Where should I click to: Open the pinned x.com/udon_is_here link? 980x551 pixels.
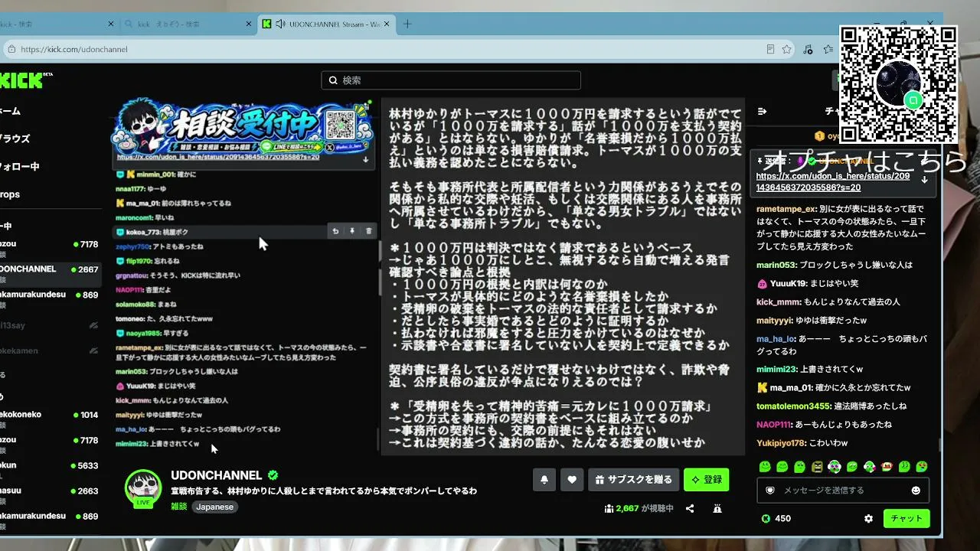tap(833, 181)
